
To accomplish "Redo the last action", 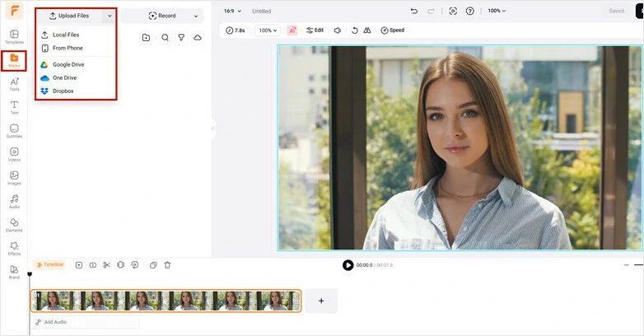I will pyautogui.click(x=431, y=11).
